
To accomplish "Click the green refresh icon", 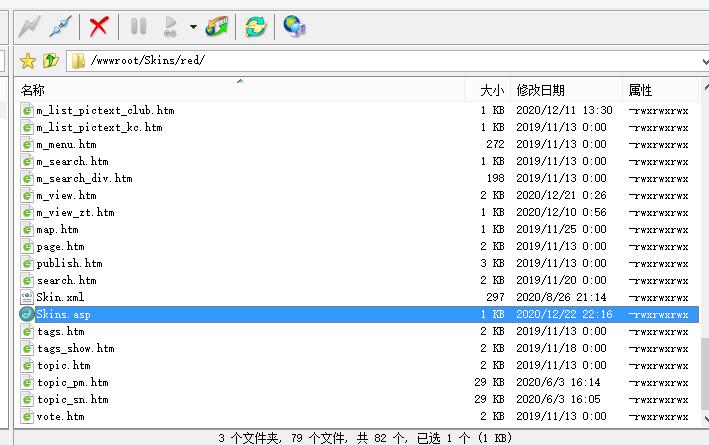I will 255,26.
